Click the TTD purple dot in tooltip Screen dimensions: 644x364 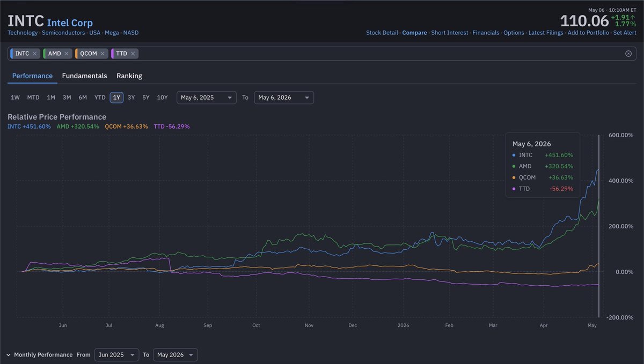pos(515,189)
